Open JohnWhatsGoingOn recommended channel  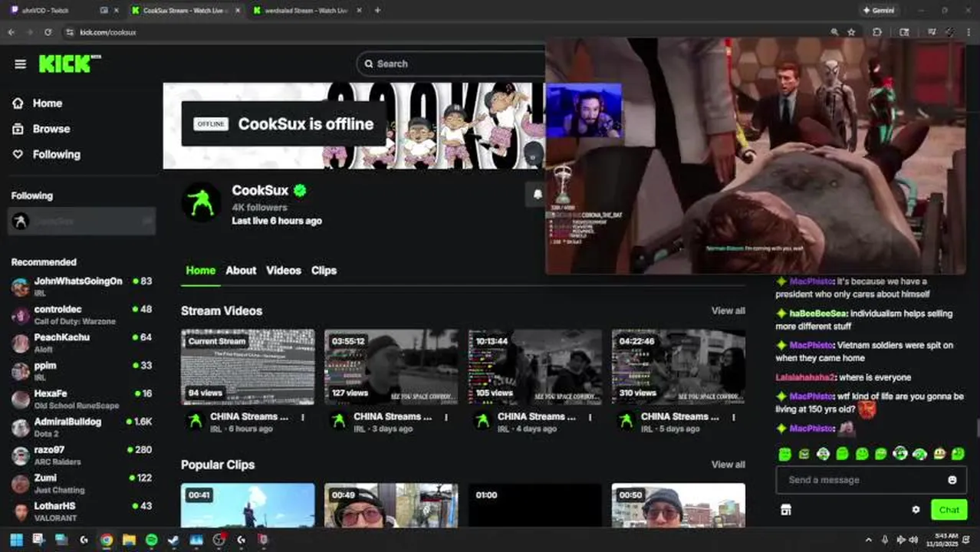pyautogui.click(x=81, y=287)
